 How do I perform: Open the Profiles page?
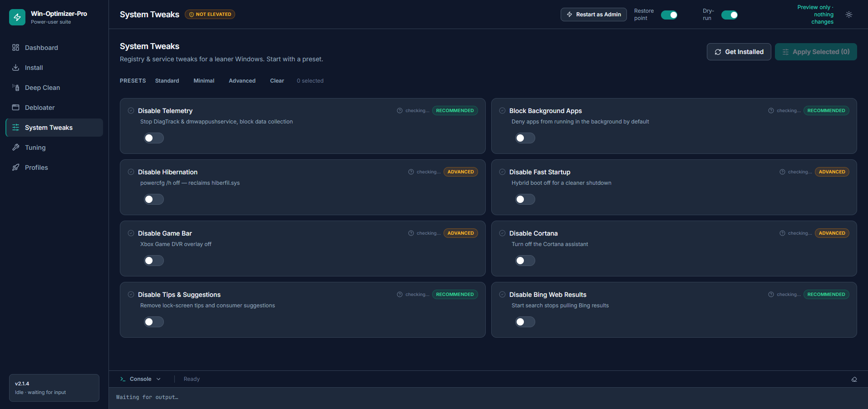pyautogui.click(x=54, y=168)
